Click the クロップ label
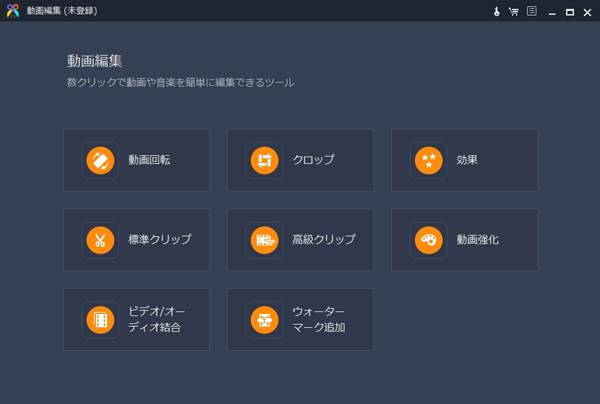The height and width of the screenshot is (404, 600). point(313,160)
